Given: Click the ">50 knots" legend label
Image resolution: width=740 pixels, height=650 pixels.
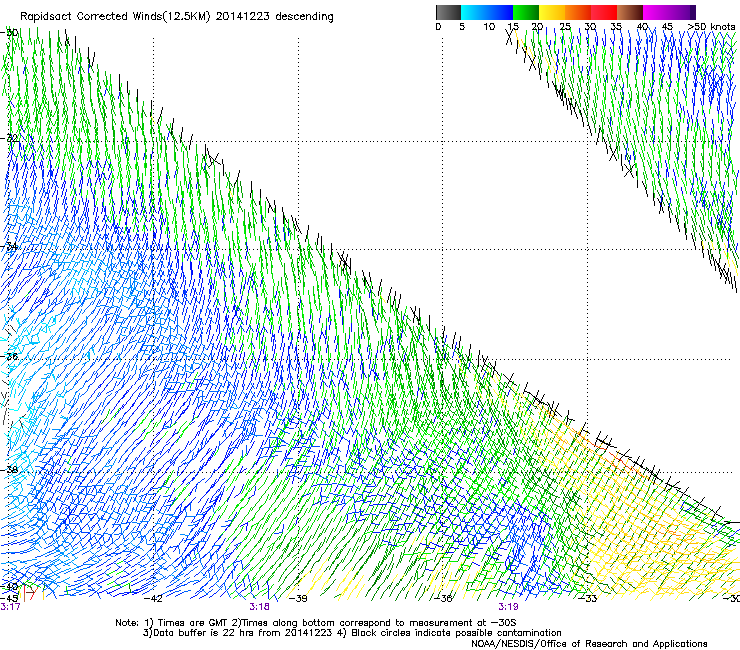Looking at the screenshot, I should pyautogui.click(x=711, y=27).
